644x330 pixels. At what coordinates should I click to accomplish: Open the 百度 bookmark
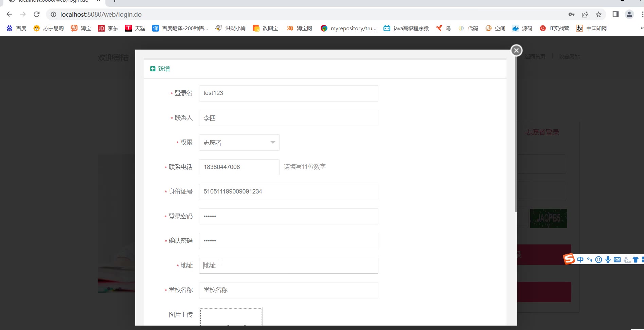(x=16, y=28)
